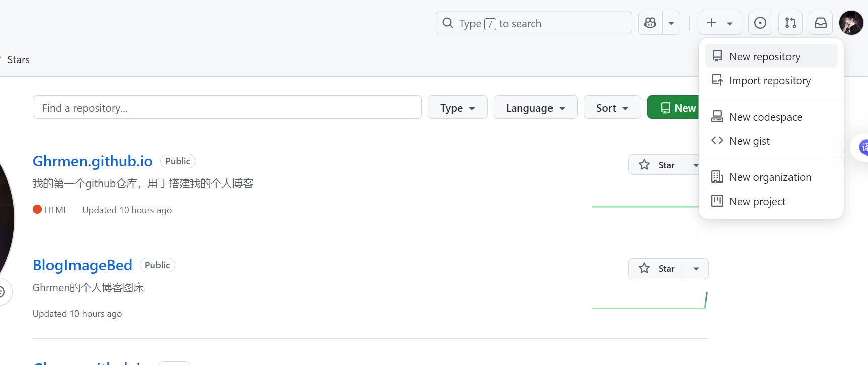The height and width of the screenshot is (365, 868).
Task: Open the user avatar menu
Action: [x=851, y=23]
